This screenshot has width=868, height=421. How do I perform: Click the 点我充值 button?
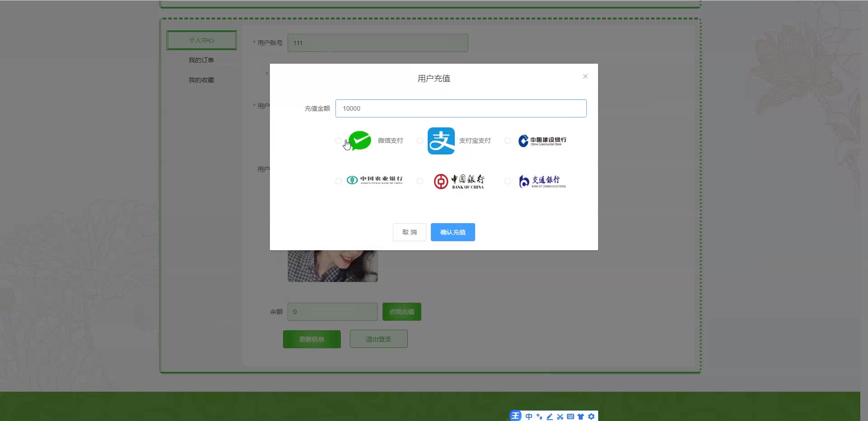click(402, 312)
